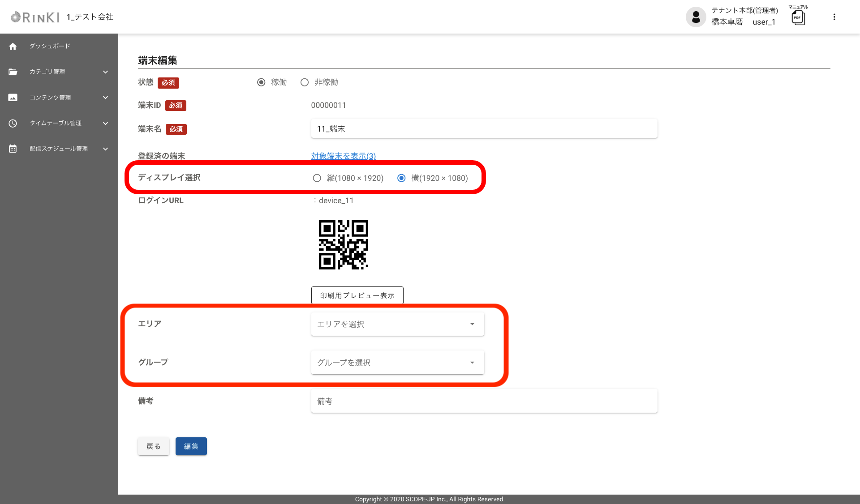Click the 対象端末を表示(3) link
Viewport: 860px width, 504px height.
343,156
